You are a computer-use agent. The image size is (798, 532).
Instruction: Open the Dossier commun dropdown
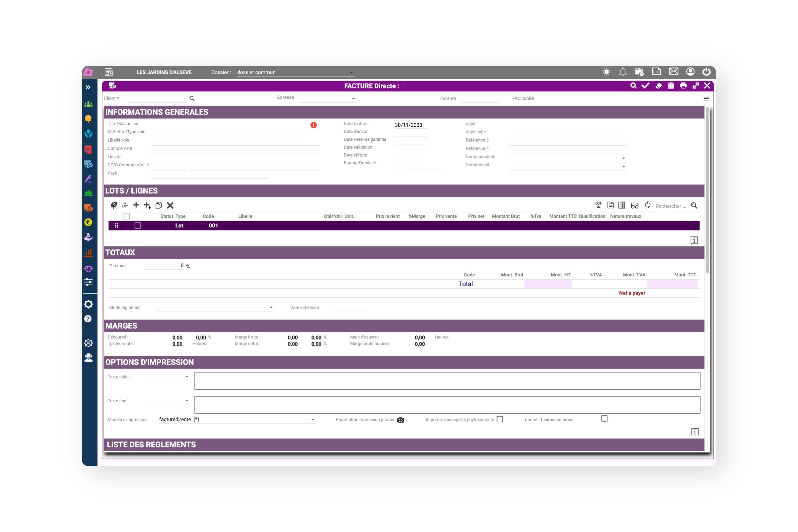[x=351, y=72]
